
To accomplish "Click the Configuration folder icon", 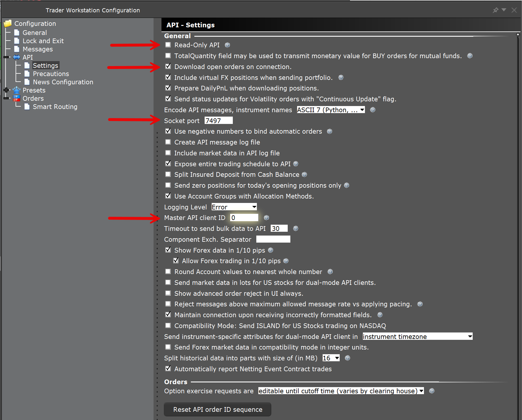I will (8, 23).
